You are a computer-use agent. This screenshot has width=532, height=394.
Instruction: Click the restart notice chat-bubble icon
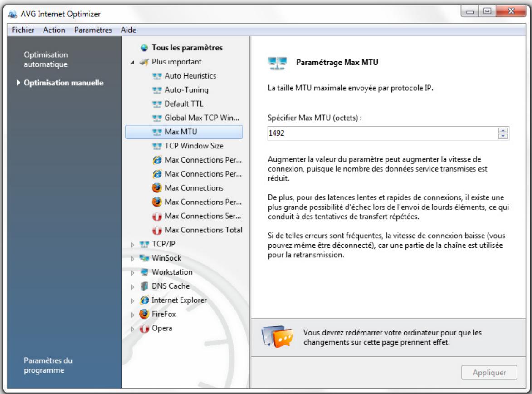(278, 337)
